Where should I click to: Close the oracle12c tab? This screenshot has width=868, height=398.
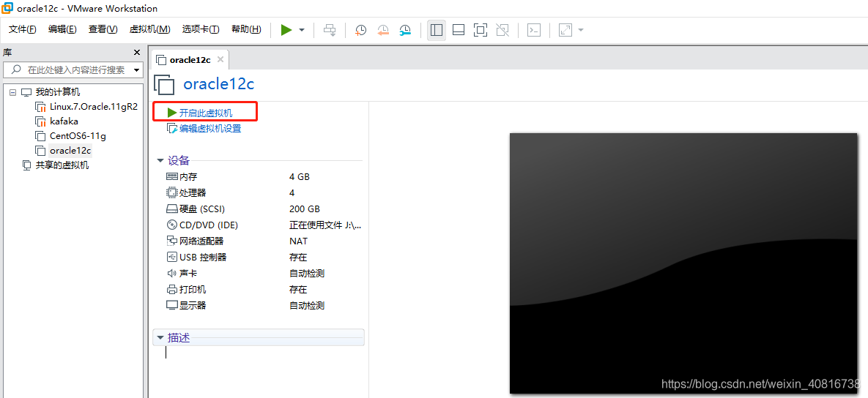click(x=220, y=59)
